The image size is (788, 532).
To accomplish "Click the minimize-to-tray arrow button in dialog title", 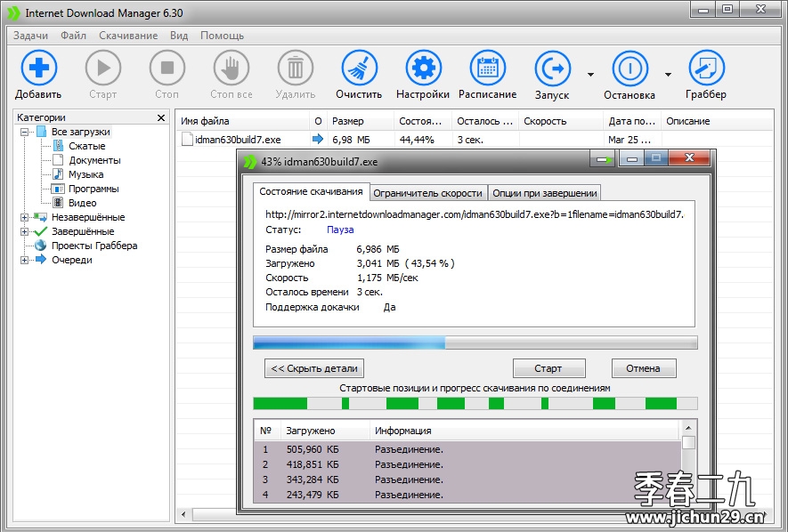I will pos(605,159).
